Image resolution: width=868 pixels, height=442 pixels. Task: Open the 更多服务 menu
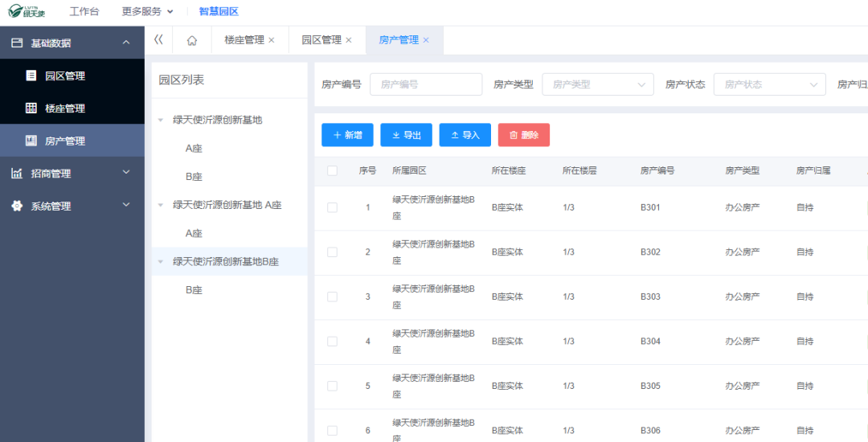(x=147, y=11)
